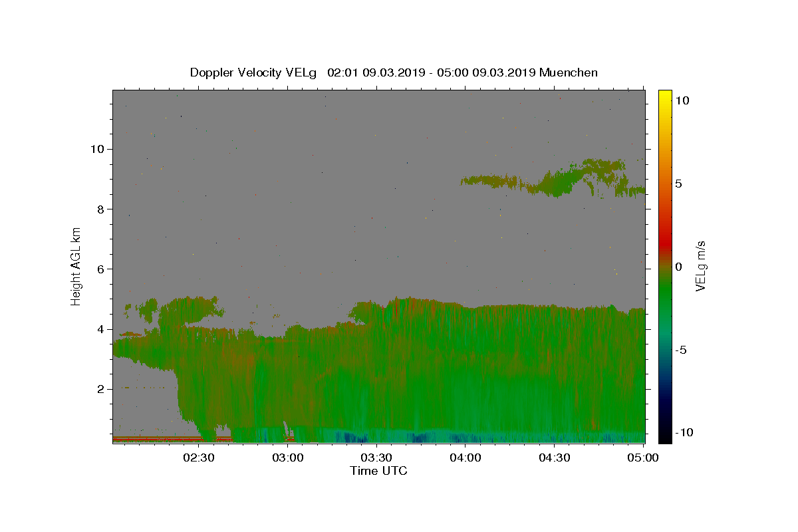Click the yellow top end of the colorbar
This screenshot has width=798, height=532.
665,94
